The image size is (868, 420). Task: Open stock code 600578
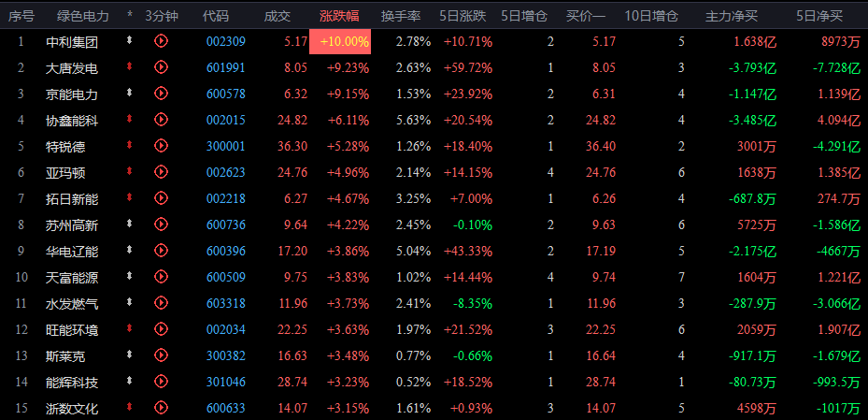point(226,94)
